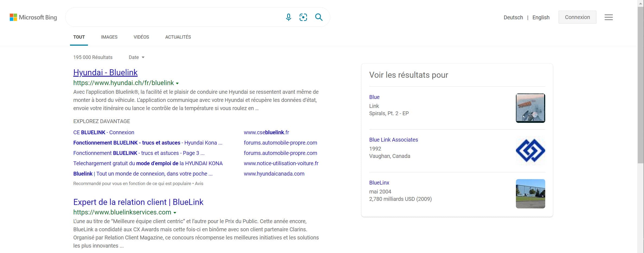The height and width of the screenshot is (253, 644).
Task: Open Telechargement gratuit mode d'emploi link
Action: pos(148,163)
